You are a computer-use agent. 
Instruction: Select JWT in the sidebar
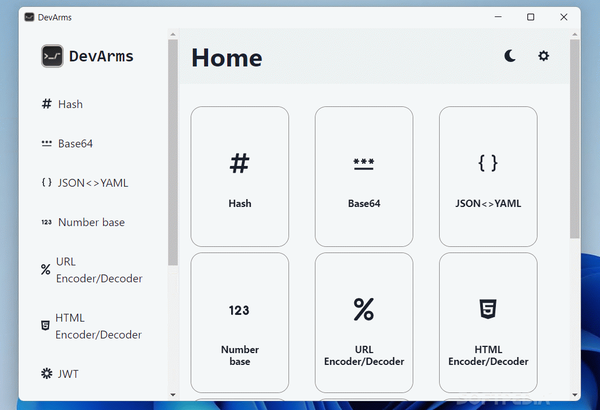click(68, 374)
